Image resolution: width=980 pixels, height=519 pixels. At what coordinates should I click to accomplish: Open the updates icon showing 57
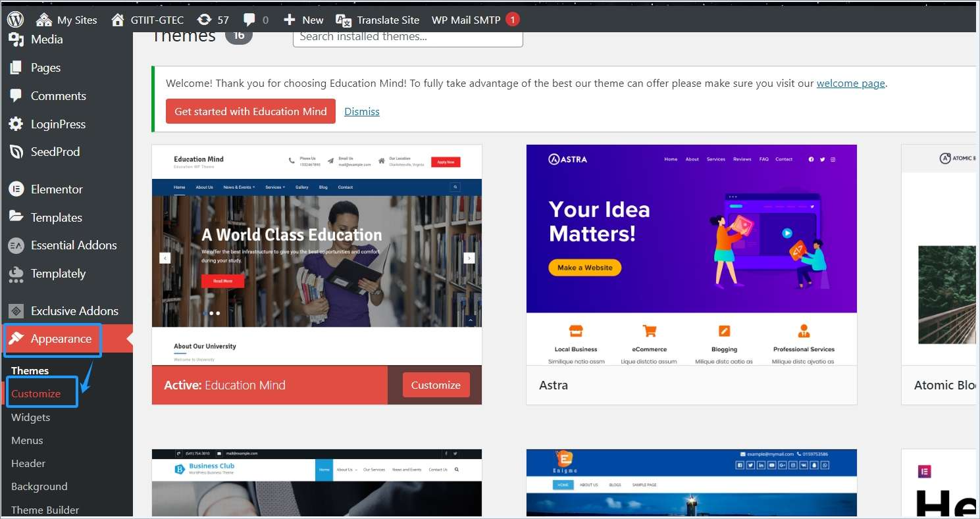coord(205,20)
